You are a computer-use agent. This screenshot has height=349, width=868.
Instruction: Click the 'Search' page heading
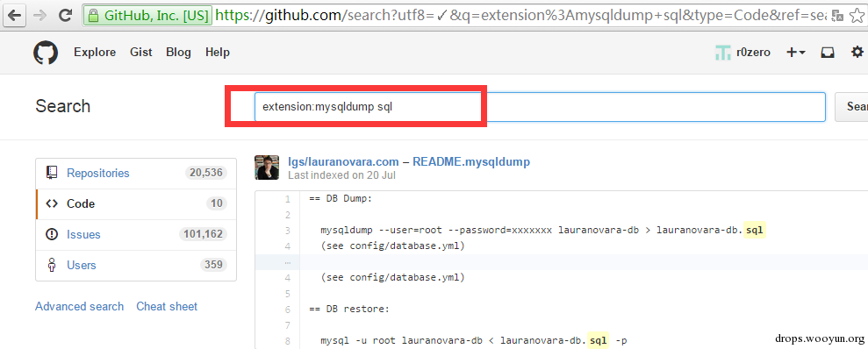tap(63, 106)
